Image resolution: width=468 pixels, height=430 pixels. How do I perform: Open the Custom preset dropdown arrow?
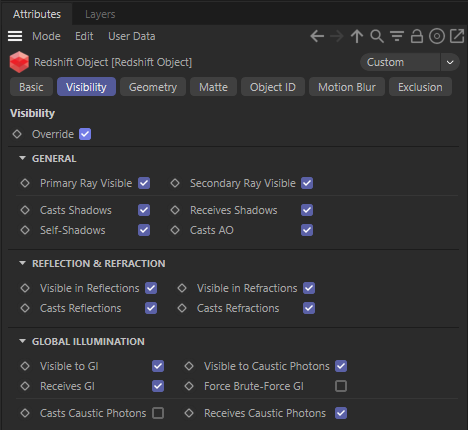tap(450, 62)
